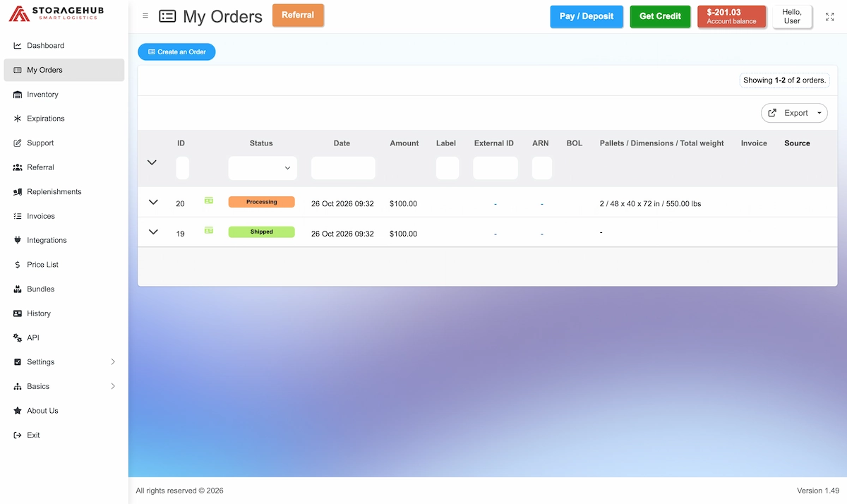Click the History card icon
Image resolution: width=847 pixels, height=504 pixels.
coord(18,313)
